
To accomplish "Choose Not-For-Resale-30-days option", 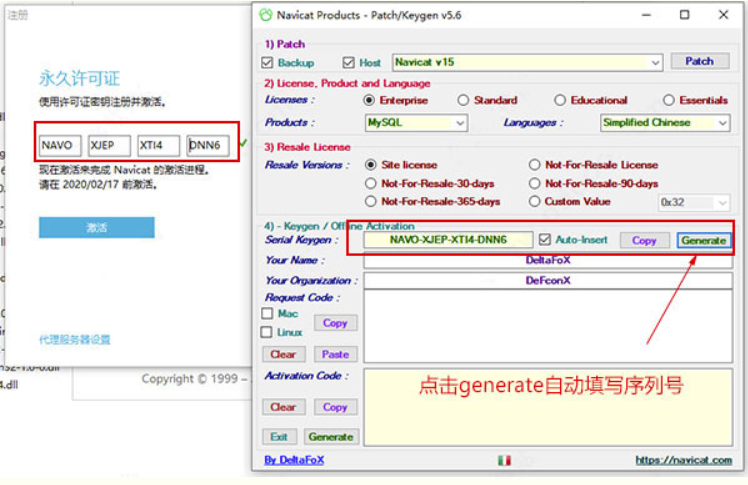I will [370, 184].
